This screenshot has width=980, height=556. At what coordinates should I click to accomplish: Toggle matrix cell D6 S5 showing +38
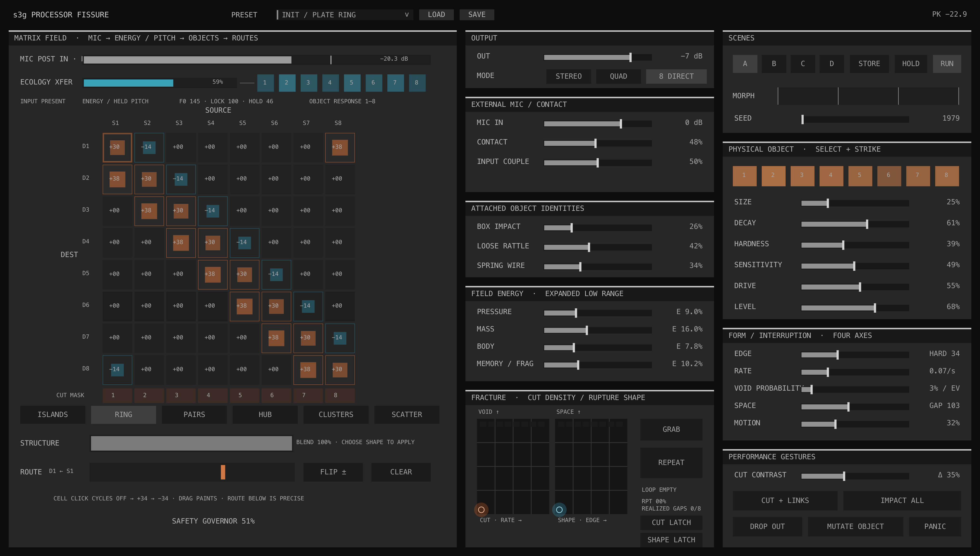coord(245,306)
